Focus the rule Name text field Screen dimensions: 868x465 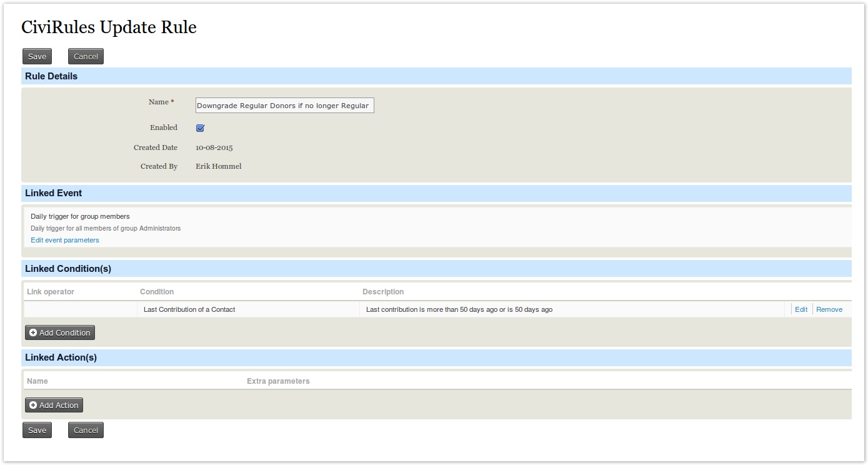coord(284,106)
